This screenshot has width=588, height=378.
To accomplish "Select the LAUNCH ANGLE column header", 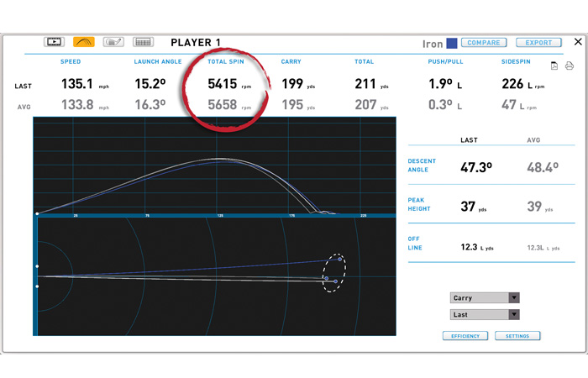I will coord(157,61).
